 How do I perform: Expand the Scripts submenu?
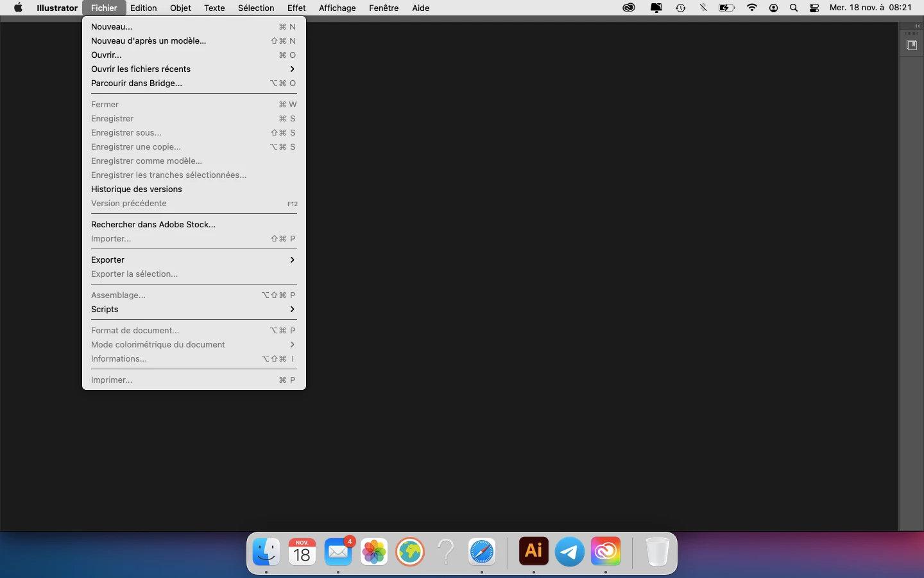click(194, 309)
